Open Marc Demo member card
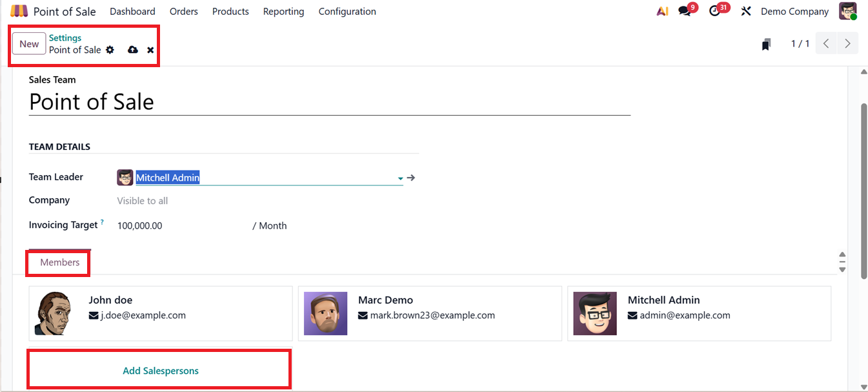The height and width of the screenshot is (392, 868). click(429, 313)
